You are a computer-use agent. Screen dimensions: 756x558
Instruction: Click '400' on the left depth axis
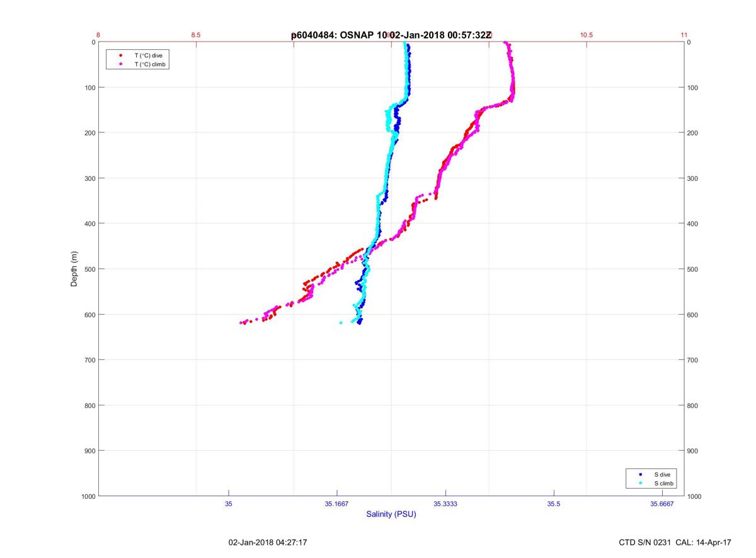coord(89,224)
